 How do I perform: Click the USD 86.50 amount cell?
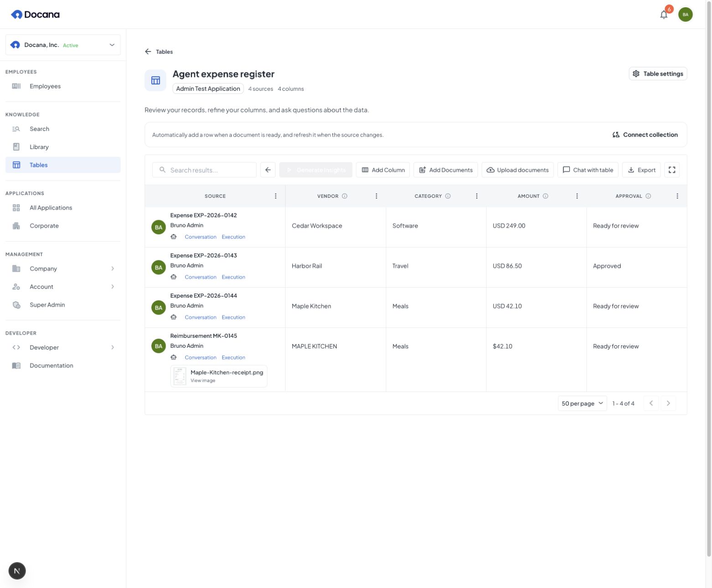coord(536,268)
